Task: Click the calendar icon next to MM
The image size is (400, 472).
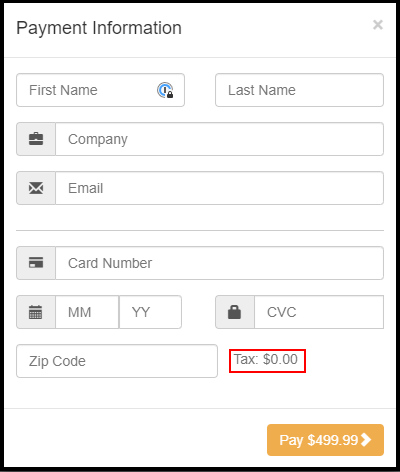Action: coord(36,312)
